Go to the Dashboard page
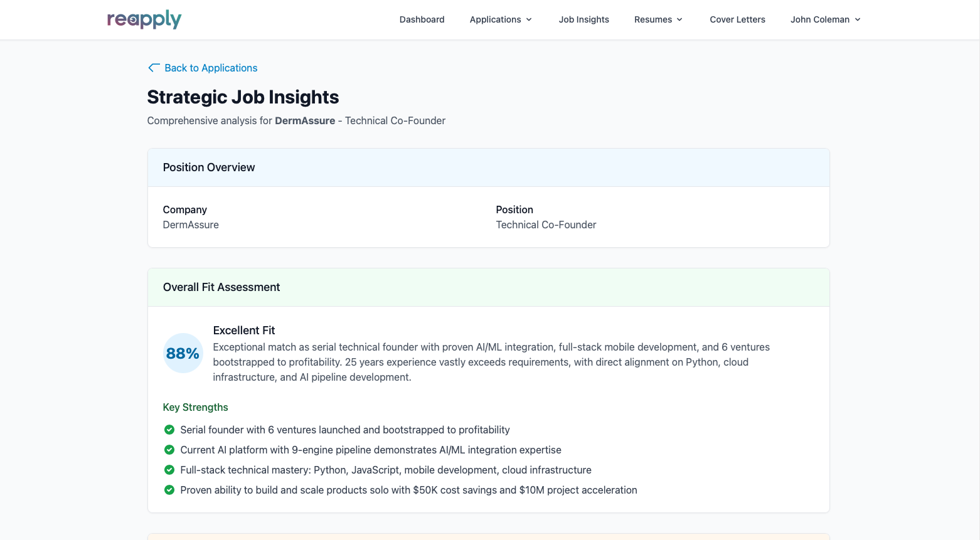The image size is (980, 540). (422, 19)
